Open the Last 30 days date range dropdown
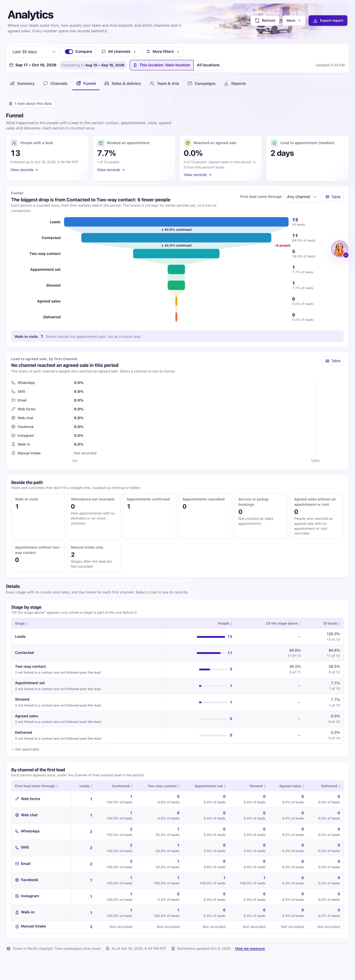 point(34,52)
